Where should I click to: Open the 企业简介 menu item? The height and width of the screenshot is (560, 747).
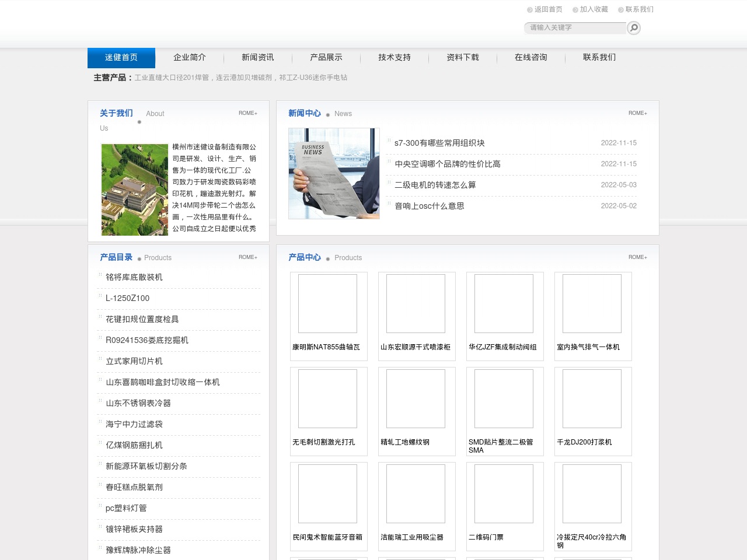pos(190,58)
